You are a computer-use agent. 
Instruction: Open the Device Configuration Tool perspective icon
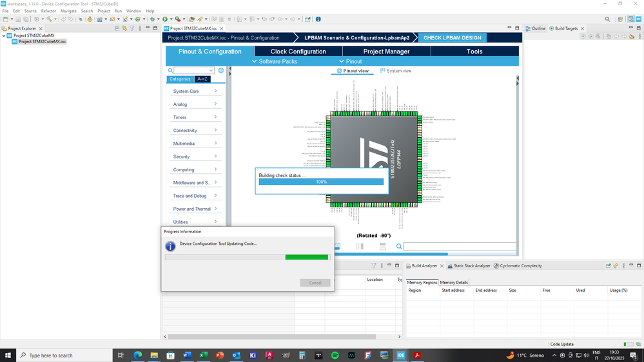click(x=639, y=19)
